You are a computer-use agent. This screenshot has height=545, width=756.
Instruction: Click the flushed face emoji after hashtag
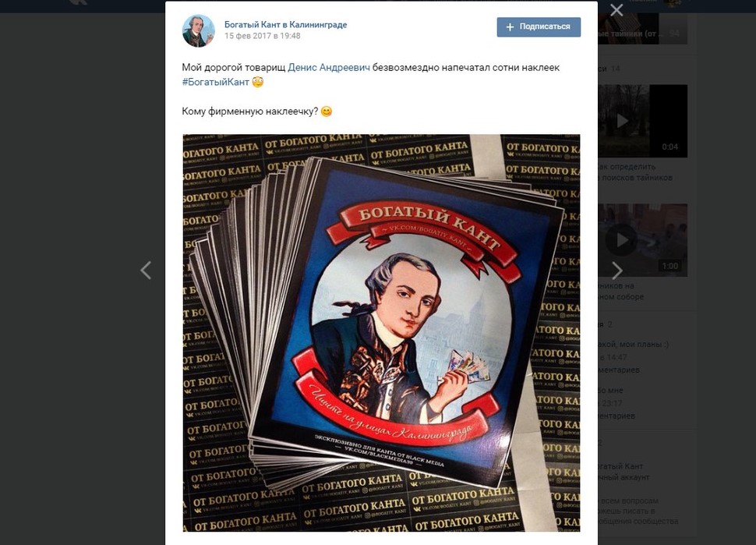pyautogui.click(x=258, y=82)
